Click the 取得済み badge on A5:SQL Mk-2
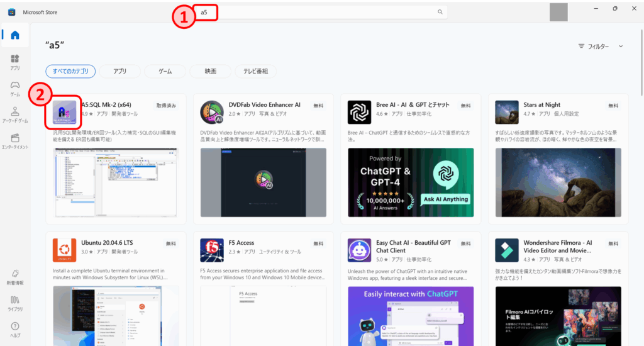The image size is (644, 346). (x=166, y=106)
